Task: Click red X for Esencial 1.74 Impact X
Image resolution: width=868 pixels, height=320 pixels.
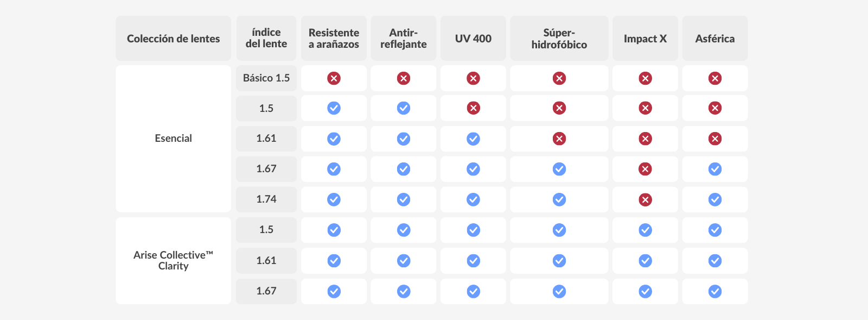Action: click(x=645, y=199)
